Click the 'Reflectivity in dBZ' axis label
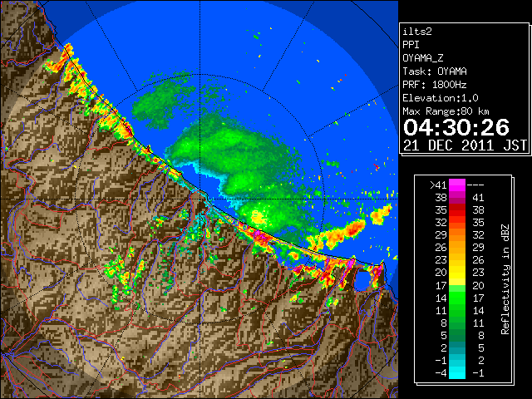Viewport: 532px width, 399px height. 505,279
